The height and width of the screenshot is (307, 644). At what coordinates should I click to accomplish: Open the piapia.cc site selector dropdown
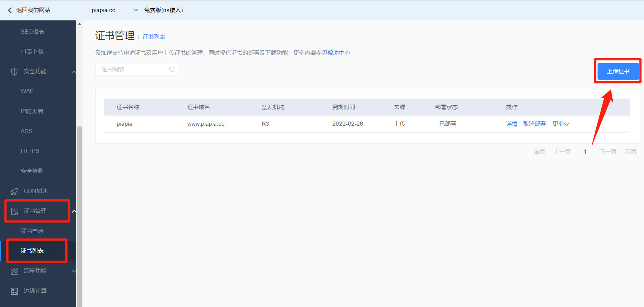pos(136,10)
